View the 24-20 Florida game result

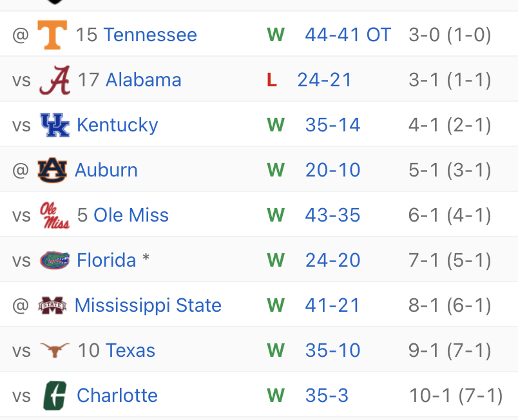click(332, 260)
